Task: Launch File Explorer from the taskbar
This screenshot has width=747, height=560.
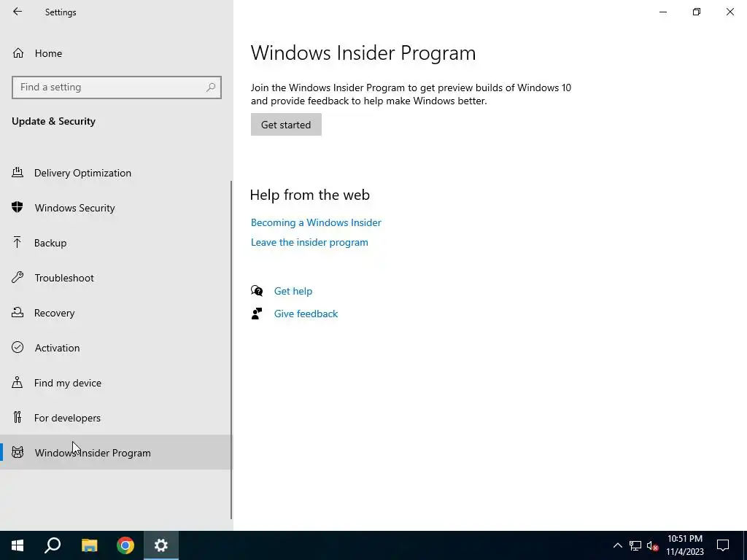Action: click(x=89, y=545)
